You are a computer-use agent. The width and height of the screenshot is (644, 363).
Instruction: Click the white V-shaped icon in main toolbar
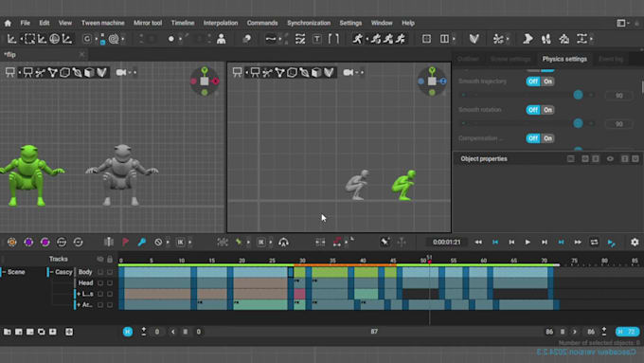[x=474, y=39]
